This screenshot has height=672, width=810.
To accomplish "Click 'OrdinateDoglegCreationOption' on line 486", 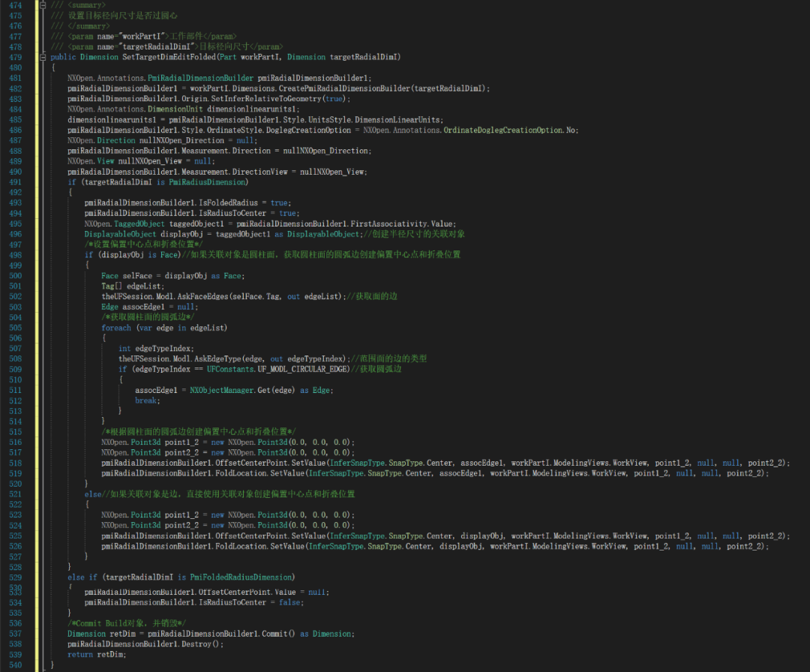I will 502,130.
